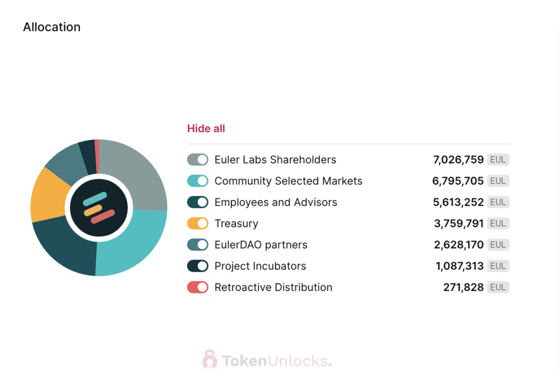Click the TokenUnlocks watermark text
559x392 pixels.
tap(277, 361)
